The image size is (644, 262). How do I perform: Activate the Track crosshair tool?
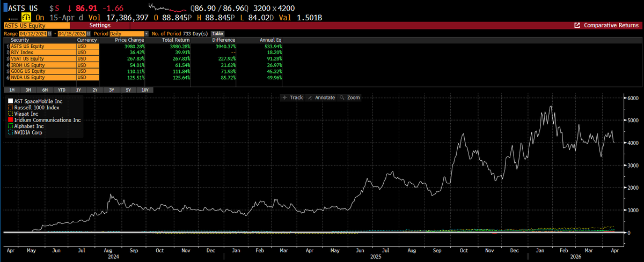292,98
